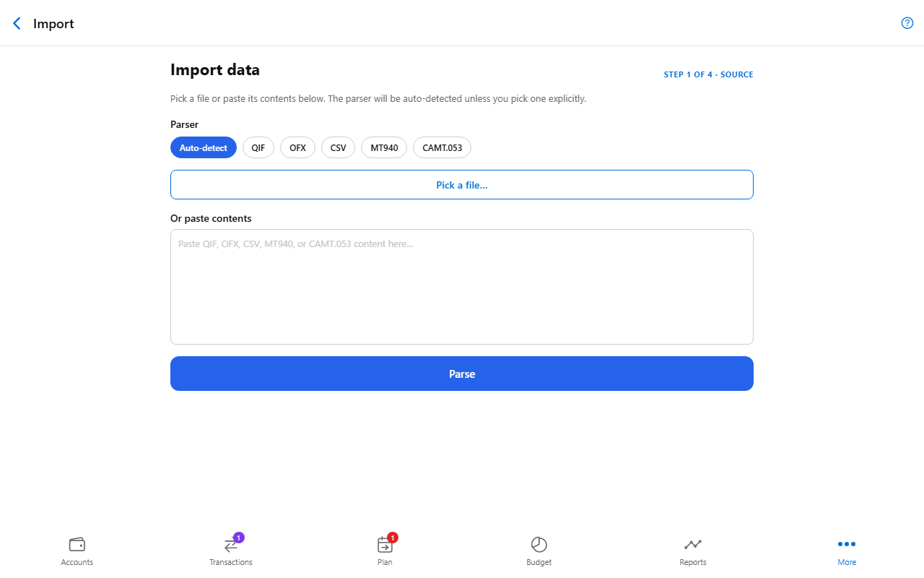Click the Import title in the header
The width and height of the screenshot is (924, 578).
tap(53, 24)
